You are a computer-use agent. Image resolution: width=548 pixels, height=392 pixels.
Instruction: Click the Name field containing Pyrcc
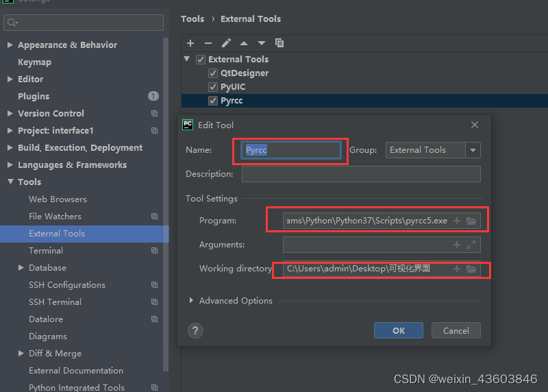tap(290, 150)
